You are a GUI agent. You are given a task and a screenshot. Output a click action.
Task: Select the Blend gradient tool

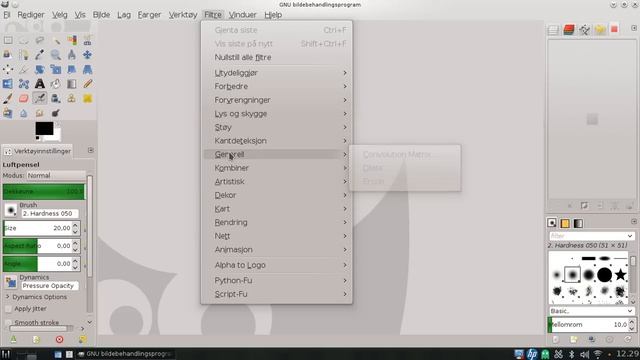pyautogui.click(x=72, y=84)
